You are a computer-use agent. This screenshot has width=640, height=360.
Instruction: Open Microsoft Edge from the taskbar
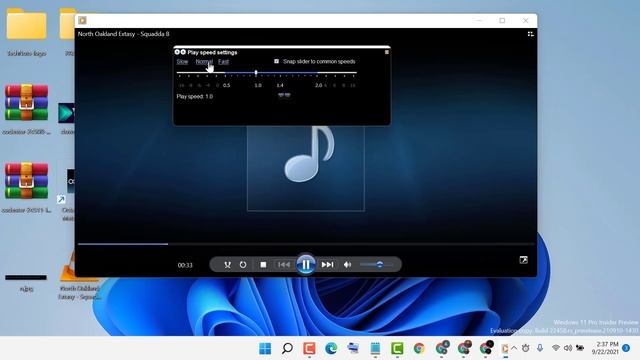[331, 348]
